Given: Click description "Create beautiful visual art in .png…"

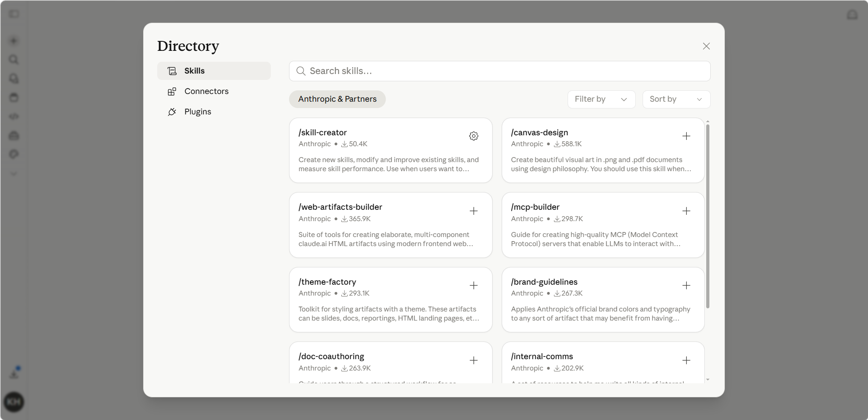Looking at the screenshot, I should click(x=601, y=164).
